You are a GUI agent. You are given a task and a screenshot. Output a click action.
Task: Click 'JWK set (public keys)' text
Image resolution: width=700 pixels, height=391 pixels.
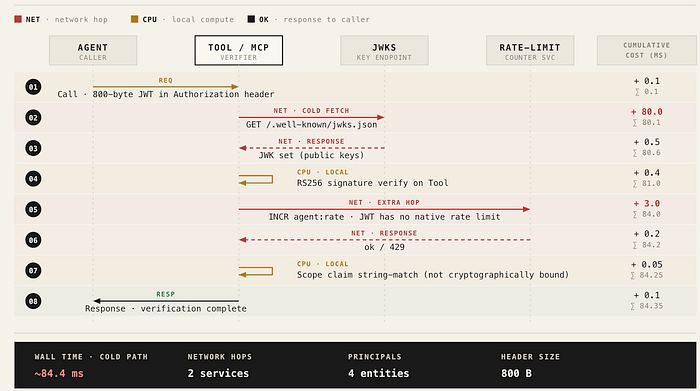311,155
